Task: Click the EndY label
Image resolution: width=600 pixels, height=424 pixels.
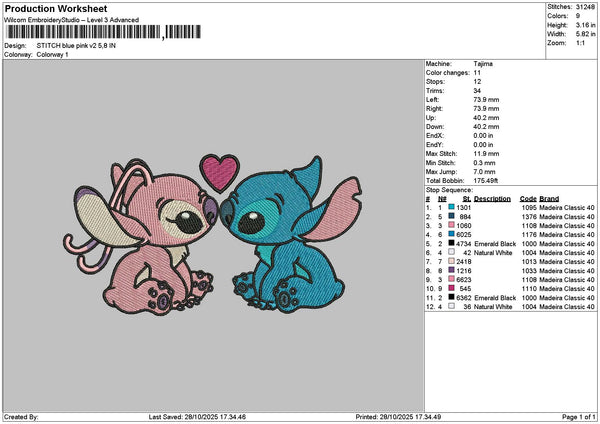Action: point(435,145)
